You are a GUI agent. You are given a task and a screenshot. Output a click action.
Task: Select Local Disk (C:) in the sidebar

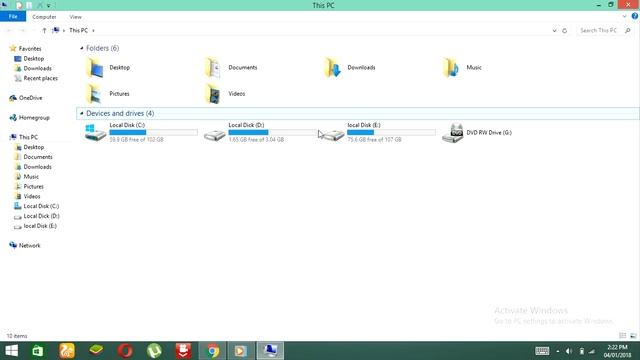(41, 206)
